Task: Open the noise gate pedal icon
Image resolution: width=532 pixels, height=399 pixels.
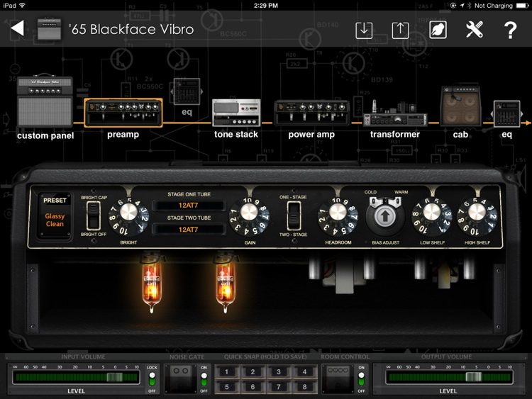Action: pos(181,379)
